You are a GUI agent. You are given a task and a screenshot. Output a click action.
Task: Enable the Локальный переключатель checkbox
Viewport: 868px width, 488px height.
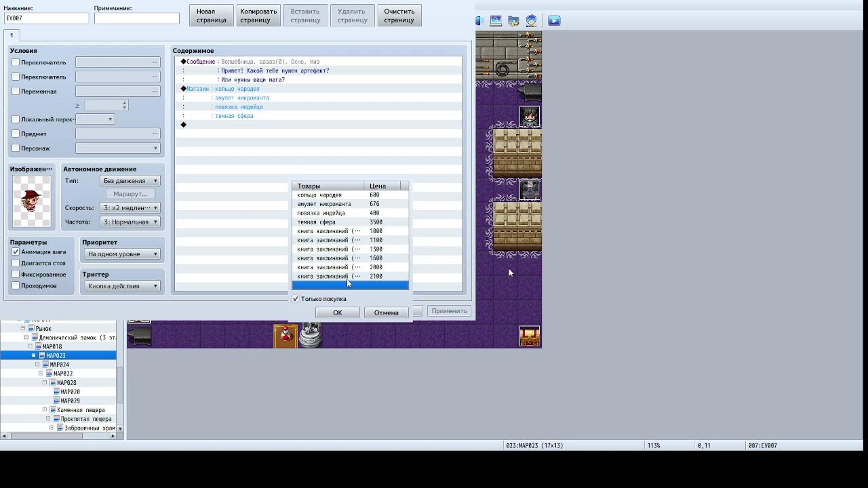16,119
